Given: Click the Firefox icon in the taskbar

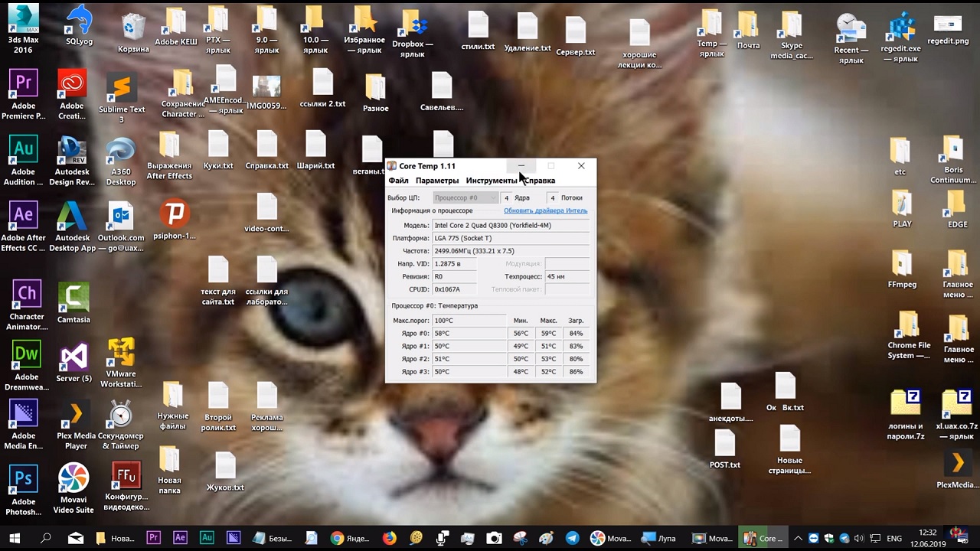Looking at the screenshot, I should point(390,538).
